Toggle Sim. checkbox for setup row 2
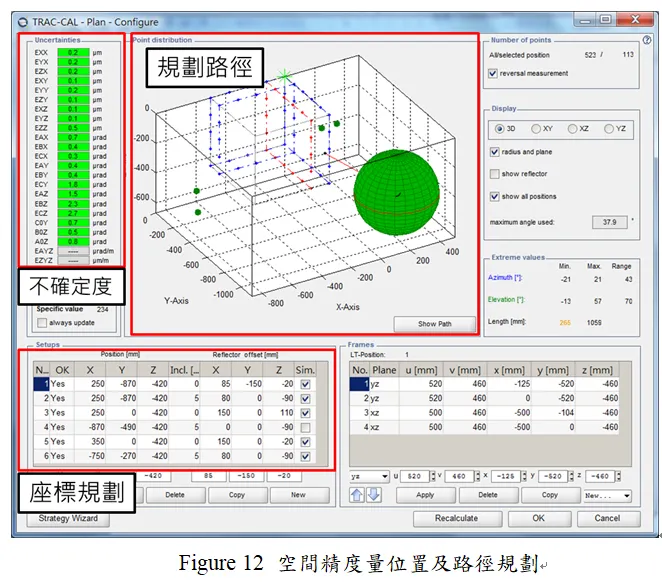Image resolution: width=662 pixels, height=588 pixels. [x=305, y=399]
